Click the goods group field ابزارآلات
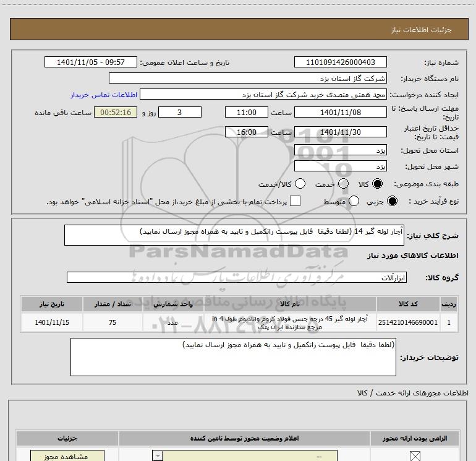 point(237,277)
